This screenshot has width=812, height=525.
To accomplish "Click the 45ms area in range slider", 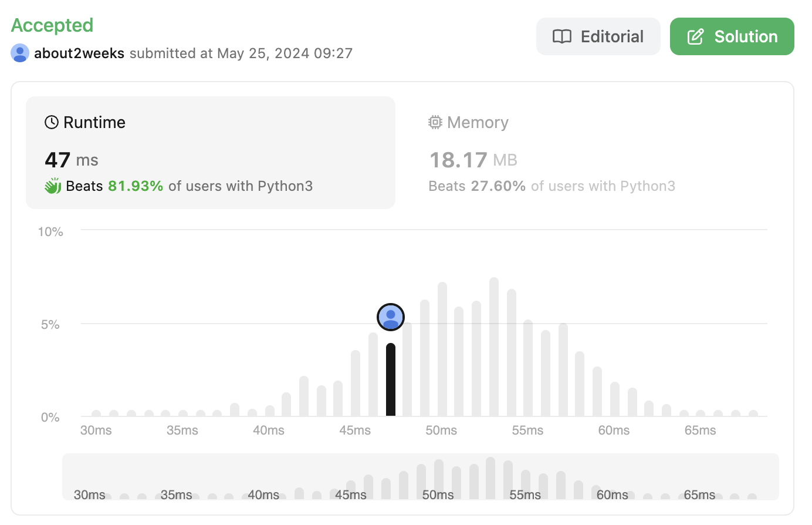I will (351, 487).
